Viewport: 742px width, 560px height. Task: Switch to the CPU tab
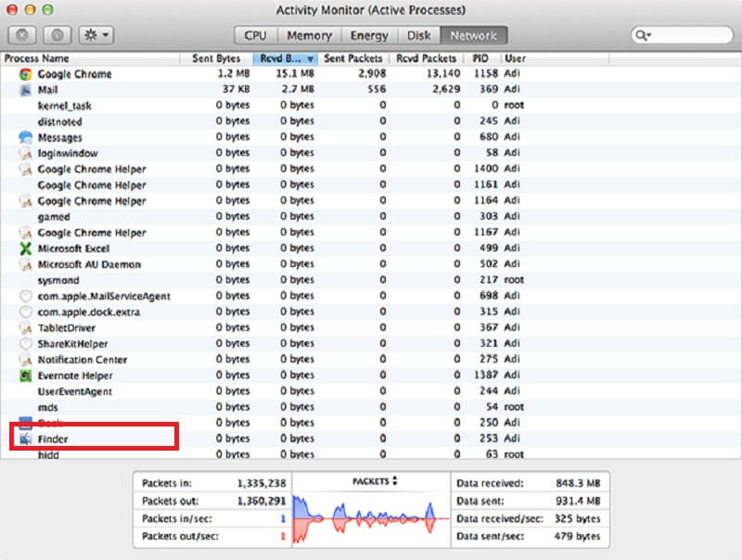[x=256, y=35]
